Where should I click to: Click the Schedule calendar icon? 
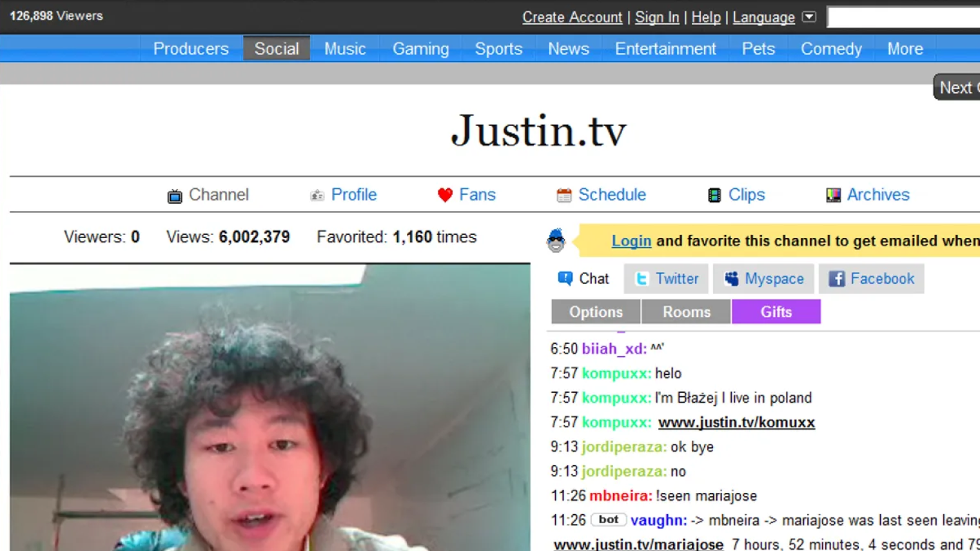(x=564, y=195)
